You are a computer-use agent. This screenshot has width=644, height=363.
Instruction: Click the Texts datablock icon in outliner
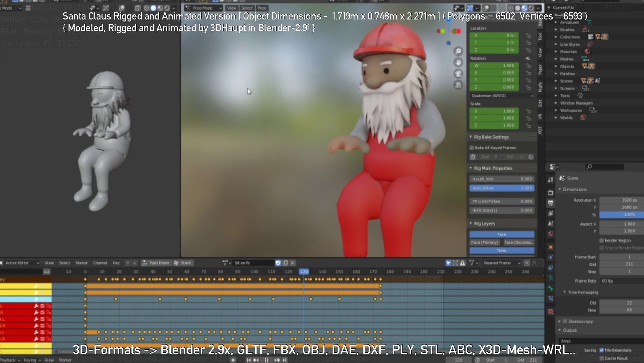click(x=580, y=96)
